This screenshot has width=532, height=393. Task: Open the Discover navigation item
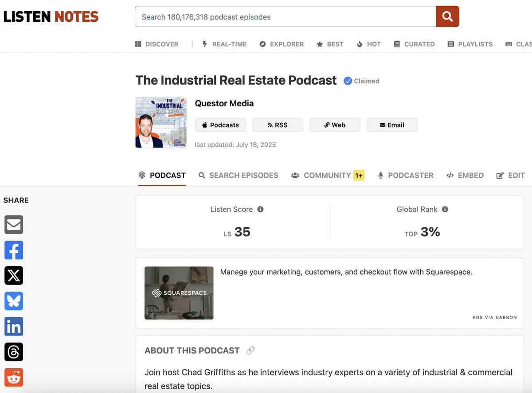(x=156, y=44)
